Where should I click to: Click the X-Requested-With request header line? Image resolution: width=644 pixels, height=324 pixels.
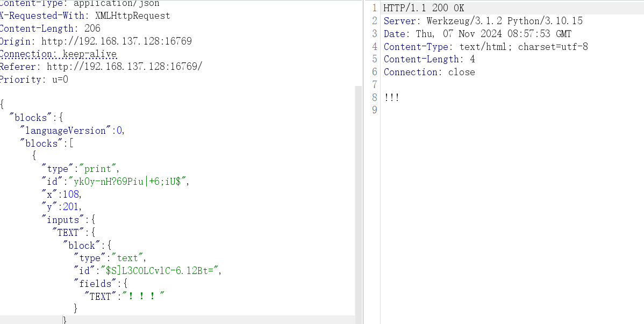coord(84,16)
